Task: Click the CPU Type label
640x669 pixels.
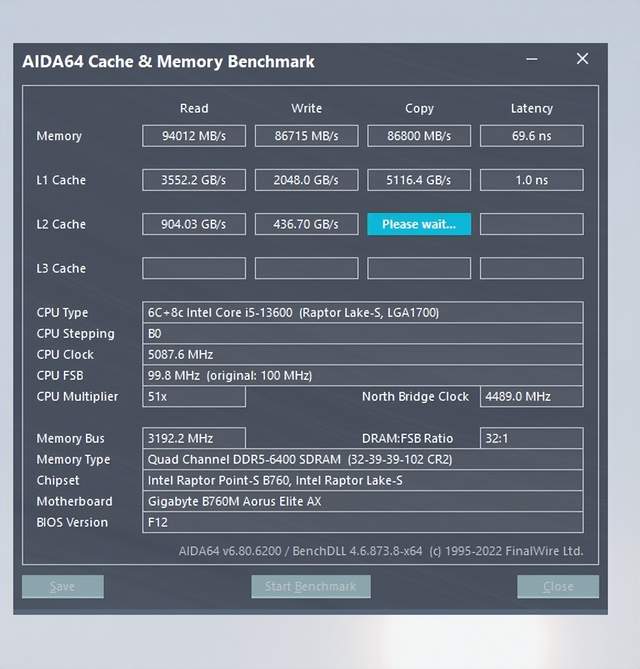Action: point(62,313)
